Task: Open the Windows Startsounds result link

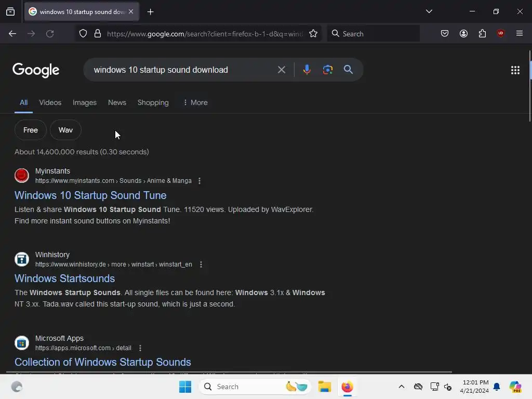Action: pyautogui.click(x=65, y=278)
